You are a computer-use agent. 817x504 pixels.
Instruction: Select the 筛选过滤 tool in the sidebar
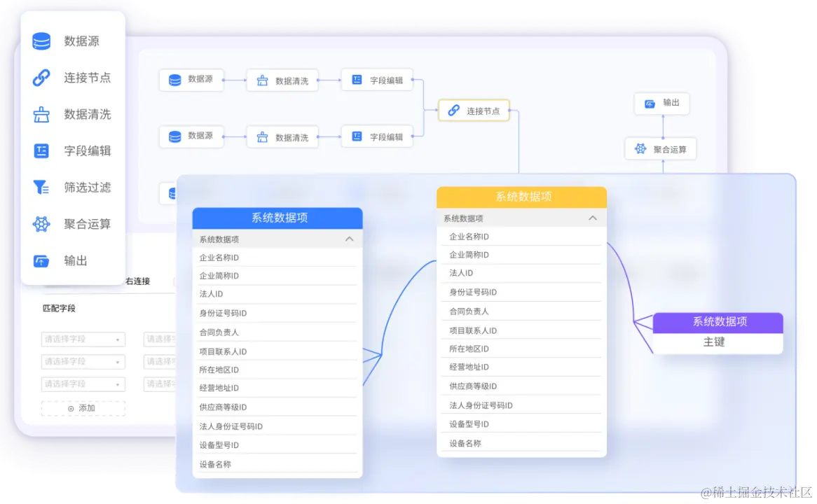click(72, 187)
